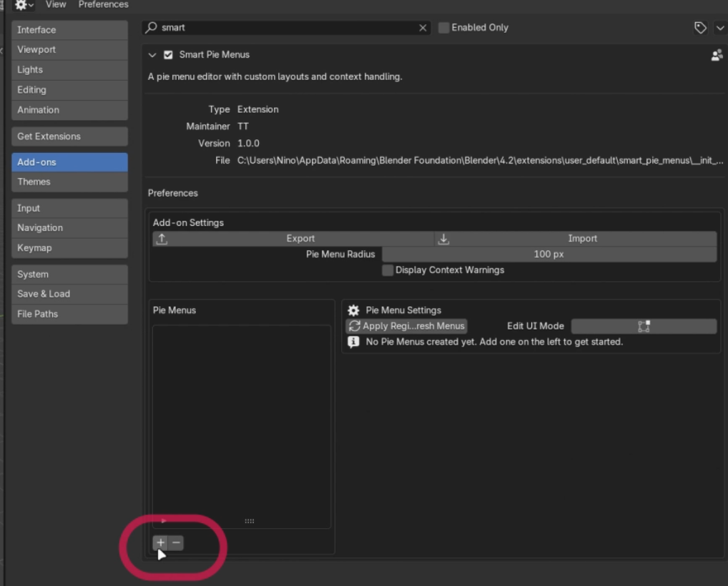This screenshot has height=586, width=728.
Task: Go to the Input section
Action: (x=69, y=209)
